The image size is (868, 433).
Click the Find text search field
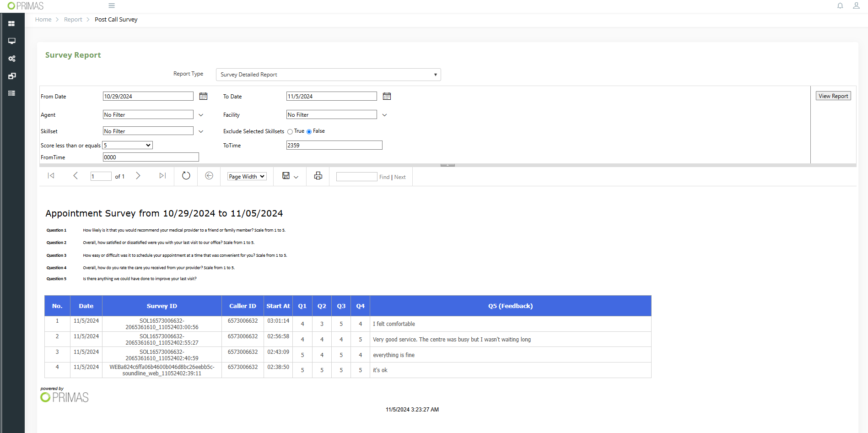356,177
